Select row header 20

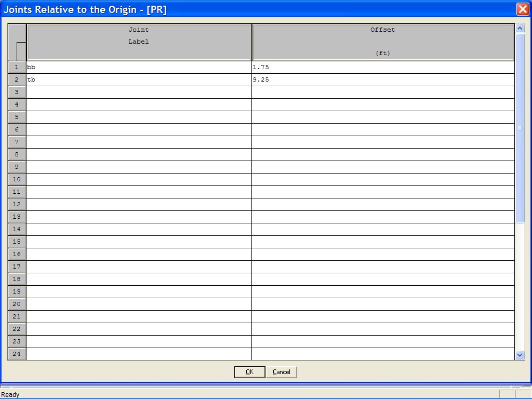click(x=17, y=304)
